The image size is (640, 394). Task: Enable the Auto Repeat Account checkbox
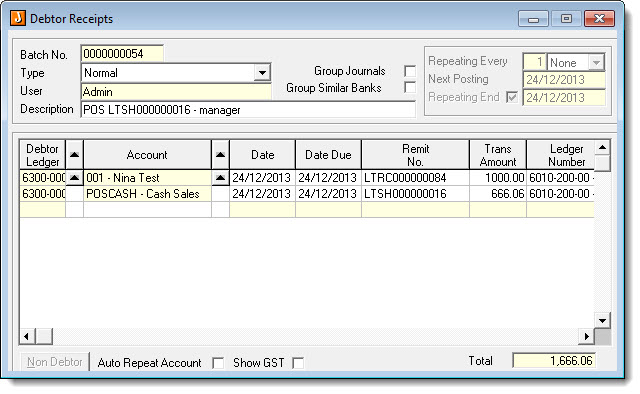[x=218, y=363]
